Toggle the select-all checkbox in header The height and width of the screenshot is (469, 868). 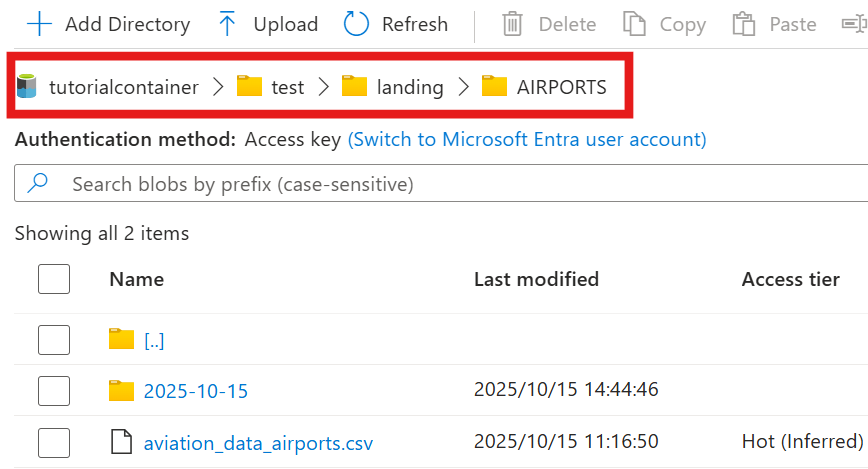[54, 279]
